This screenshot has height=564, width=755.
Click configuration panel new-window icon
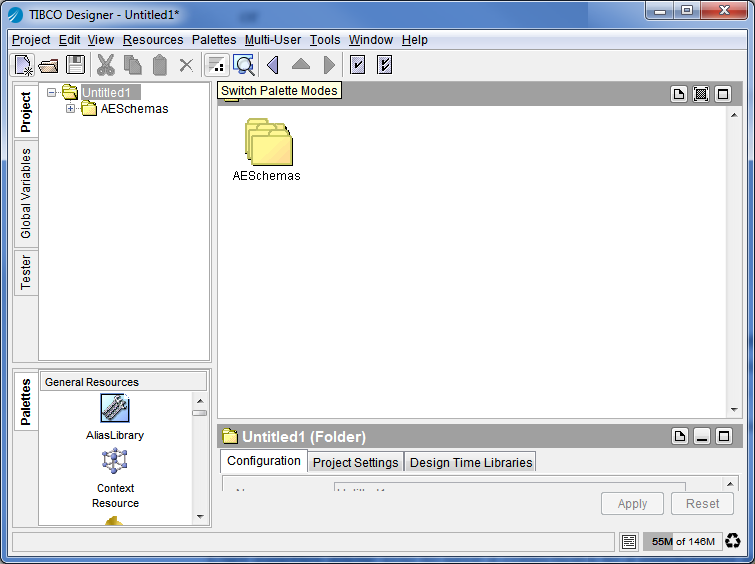pos(680,436)
